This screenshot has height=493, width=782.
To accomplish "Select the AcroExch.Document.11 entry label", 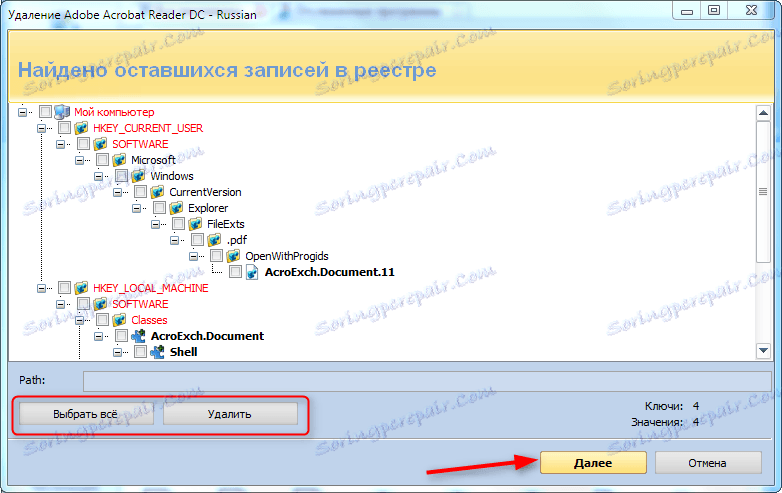I will (x=330, y=272).
